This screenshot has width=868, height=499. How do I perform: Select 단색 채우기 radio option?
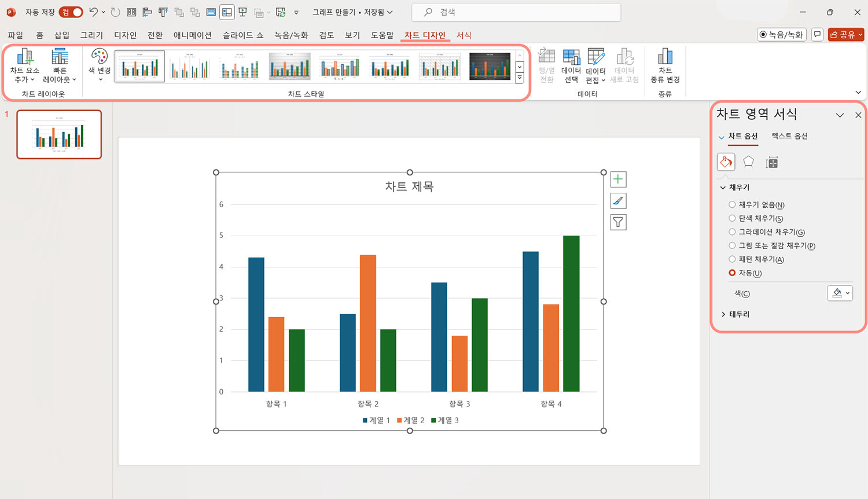tap(732, 218)
